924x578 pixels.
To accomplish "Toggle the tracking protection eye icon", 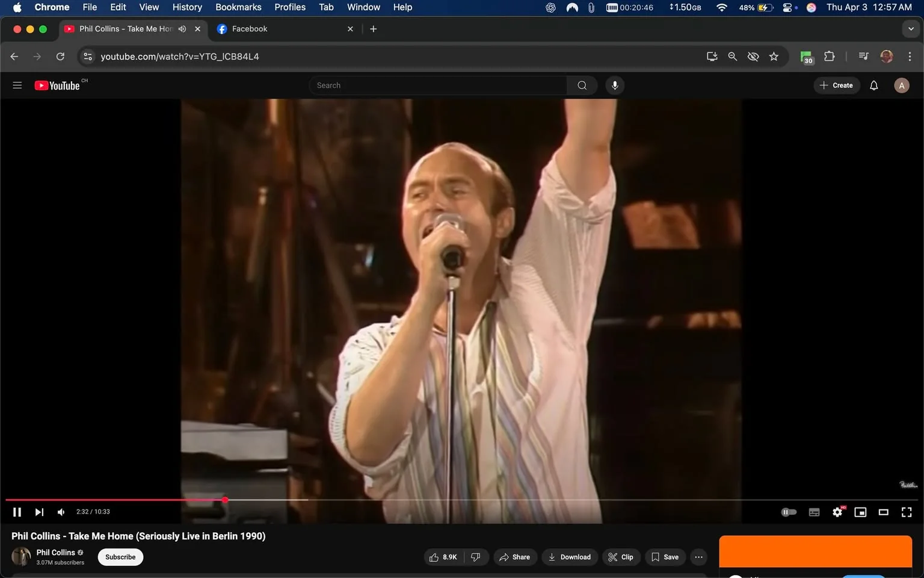I will coord(753,57).
